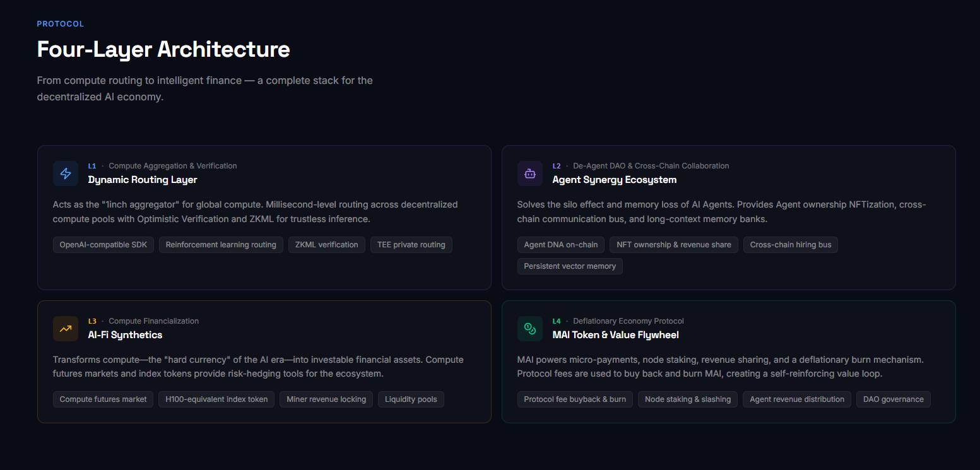
Task: Click the PROTOCOL section label
Action: [x=61, y=24]
